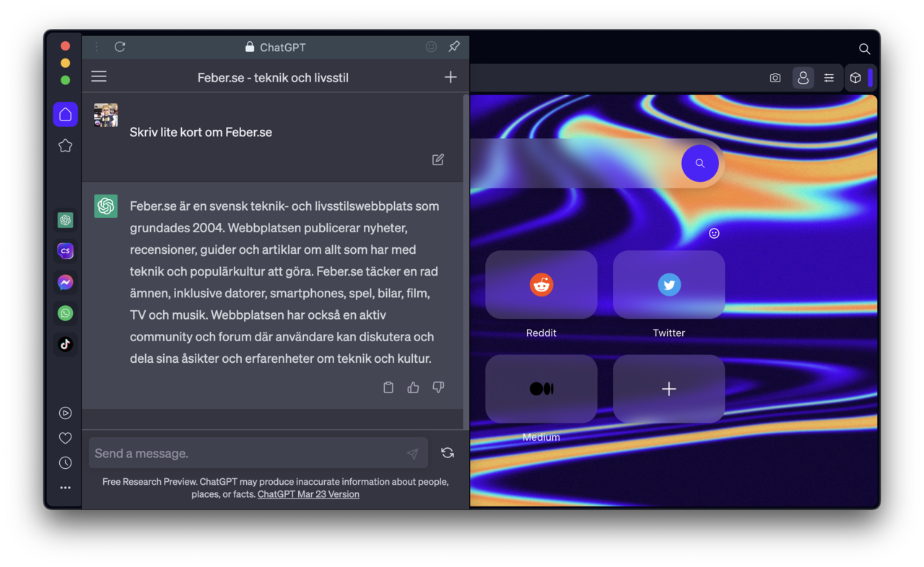The height and width of the screenshot is (567, 924).
Task: Pin the ChatGPT sidebar panel
Action: (454, 47)
